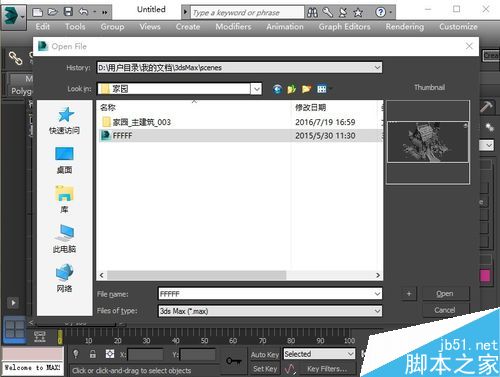Open the Create menu
The width and height of the screenshot is (500, 377).
(x=188, y=27)
